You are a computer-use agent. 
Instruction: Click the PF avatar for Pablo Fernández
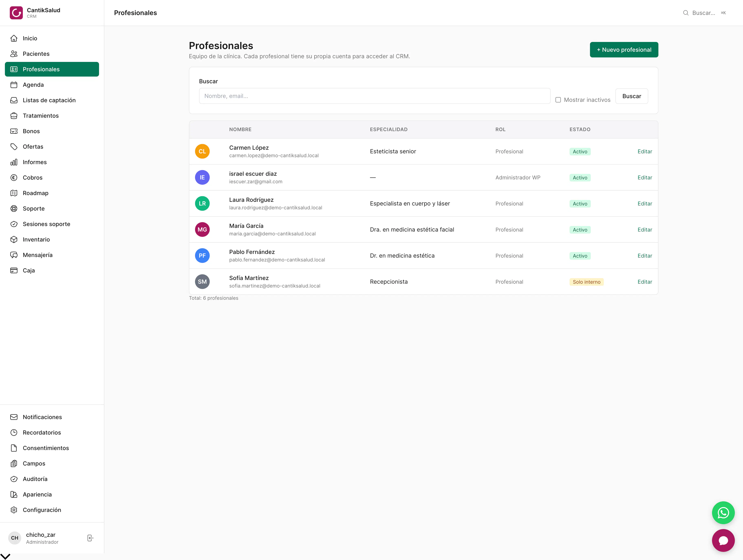point(202,256)
